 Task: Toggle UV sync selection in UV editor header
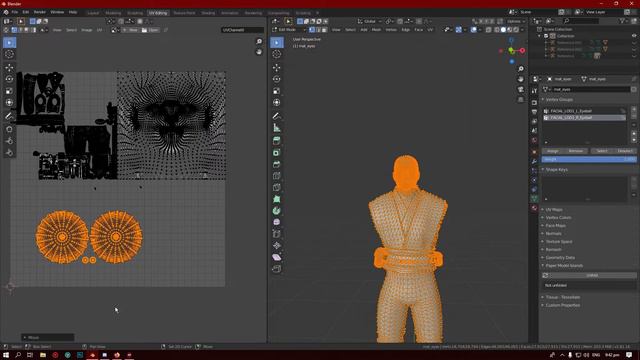point(7,30)
